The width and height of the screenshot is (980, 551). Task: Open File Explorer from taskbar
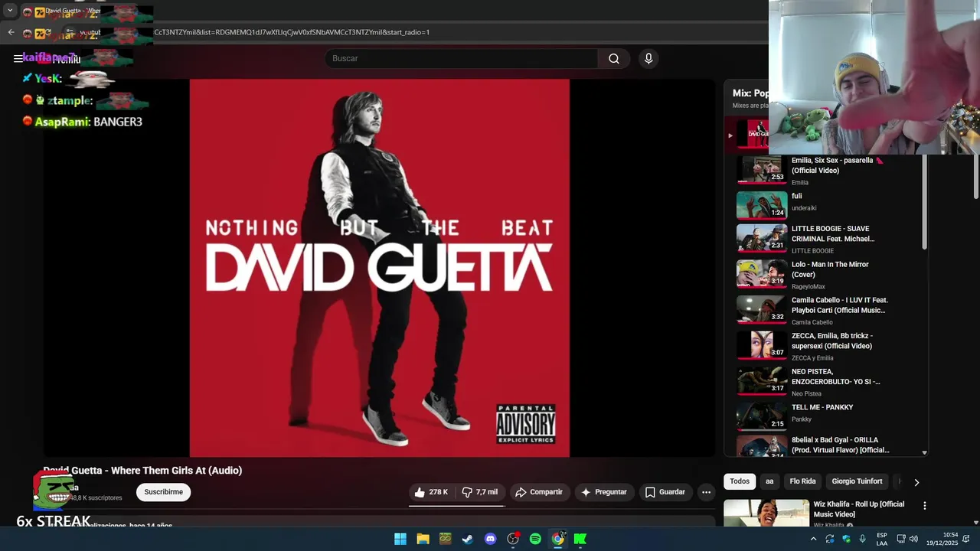[x=423, y=539]
